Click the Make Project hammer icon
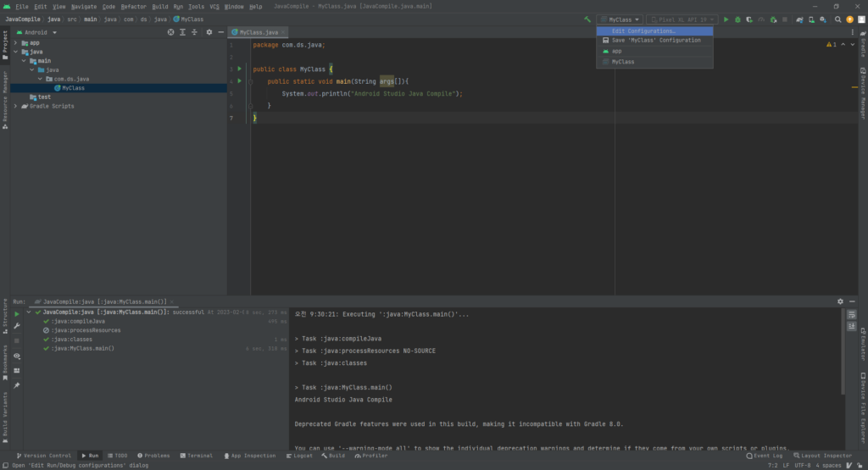The image size is (868, 470). pos(587,19)
